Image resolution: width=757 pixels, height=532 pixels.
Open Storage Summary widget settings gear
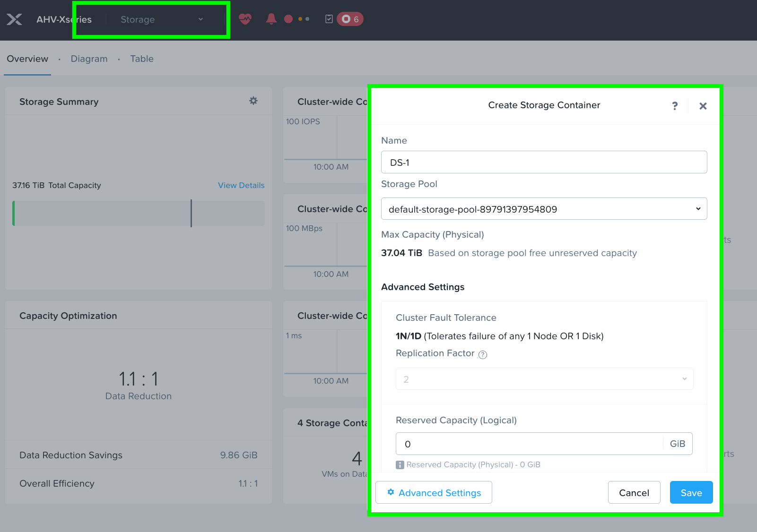253,101
